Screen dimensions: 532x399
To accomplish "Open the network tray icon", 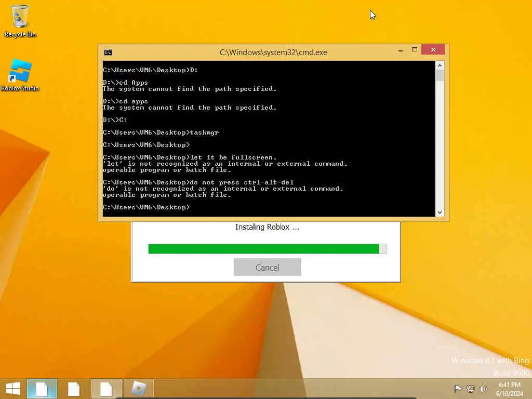I will 470,389.
